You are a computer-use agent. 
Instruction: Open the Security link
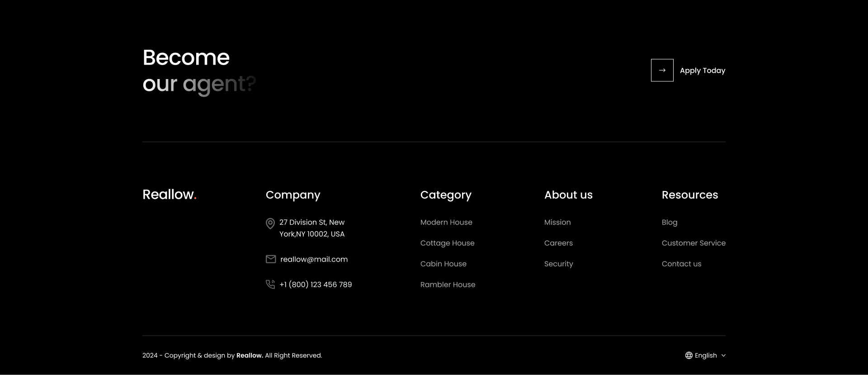[x=558, y=264]
